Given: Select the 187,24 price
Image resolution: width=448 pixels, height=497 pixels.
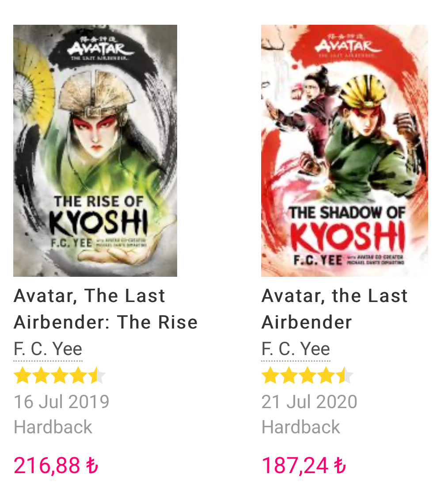Looking at the screenshot, I should (295, 466).
